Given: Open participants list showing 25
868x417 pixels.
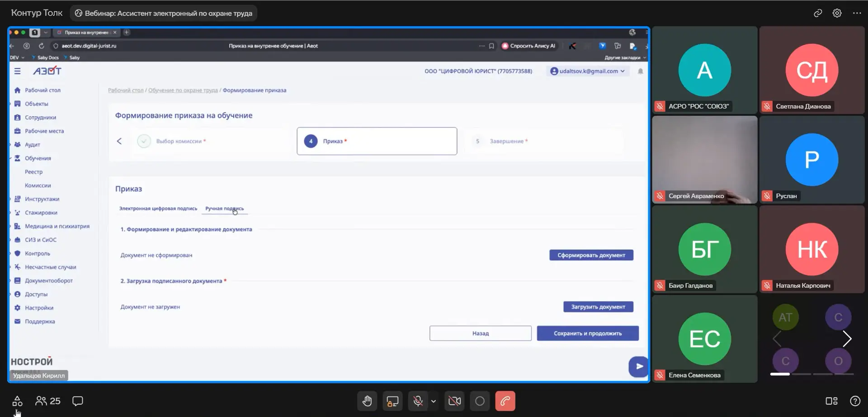Looking at the screenshot, I should 48,401.
